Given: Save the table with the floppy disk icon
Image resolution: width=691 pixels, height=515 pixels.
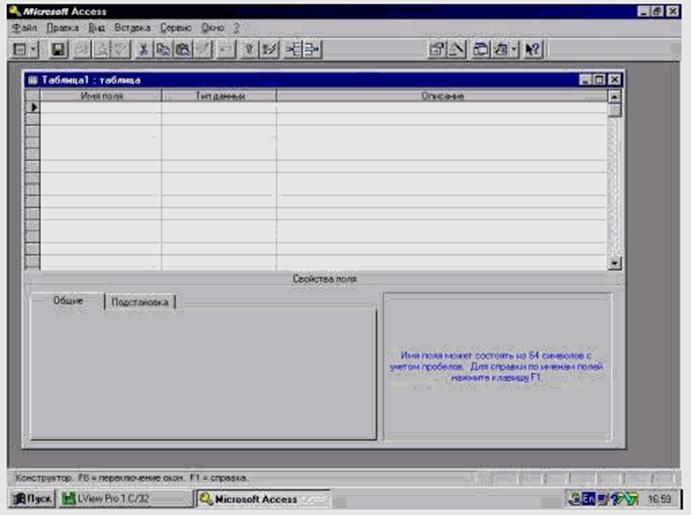Looking at the screenshot, I should [x=58, y=49].
